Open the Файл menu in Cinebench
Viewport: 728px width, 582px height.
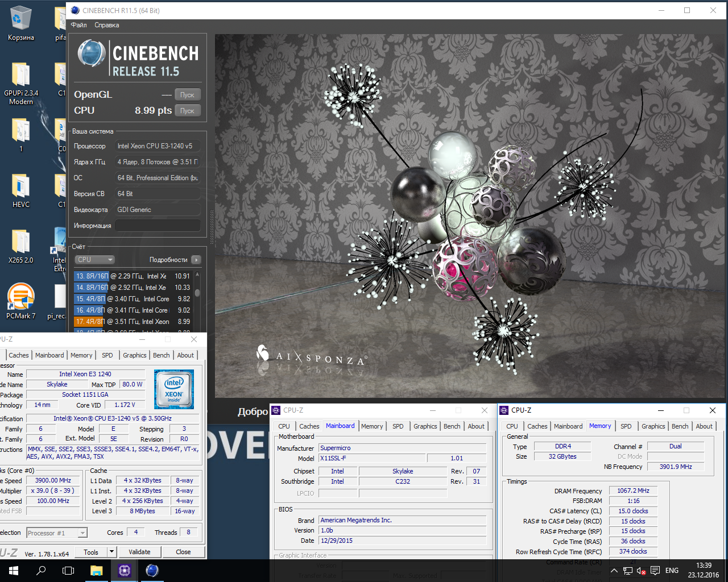tap(78, 25)
